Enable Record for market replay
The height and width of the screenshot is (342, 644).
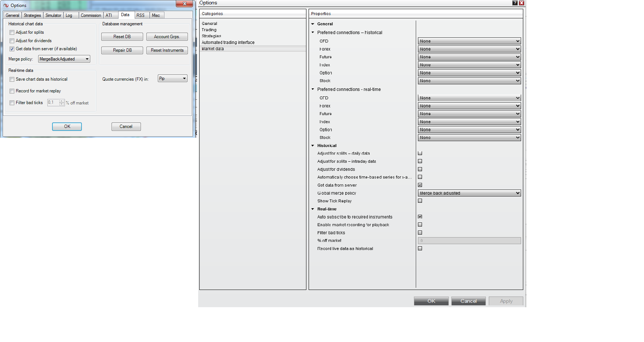(x=12, y=91)
